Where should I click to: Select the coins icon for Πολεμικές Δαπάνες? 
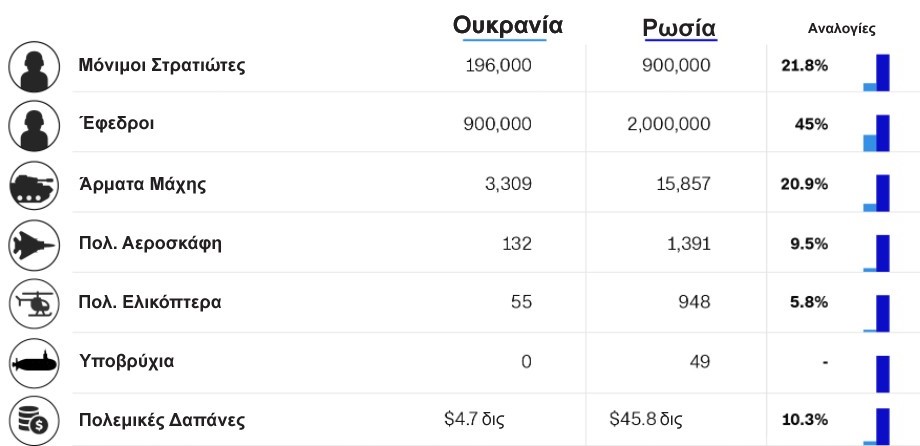[x=34, y=421]
